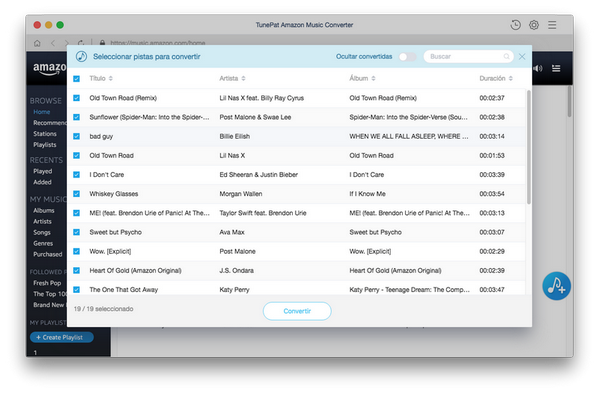Sort tracks by Álbum column
Image resolution: width=599 pixels, height=394 pixels.
pos(362,78)
